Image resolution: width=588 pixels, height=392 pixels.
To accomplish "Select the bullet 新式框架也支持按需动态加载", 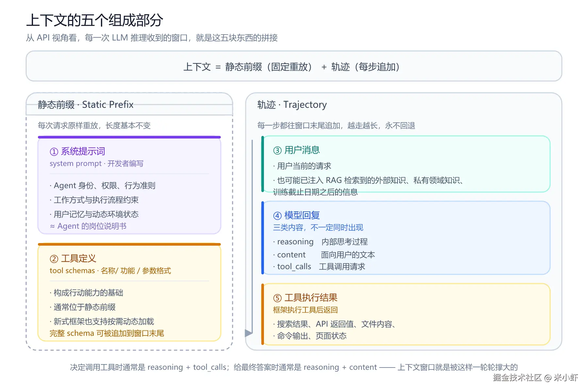I will coord(102,321).
